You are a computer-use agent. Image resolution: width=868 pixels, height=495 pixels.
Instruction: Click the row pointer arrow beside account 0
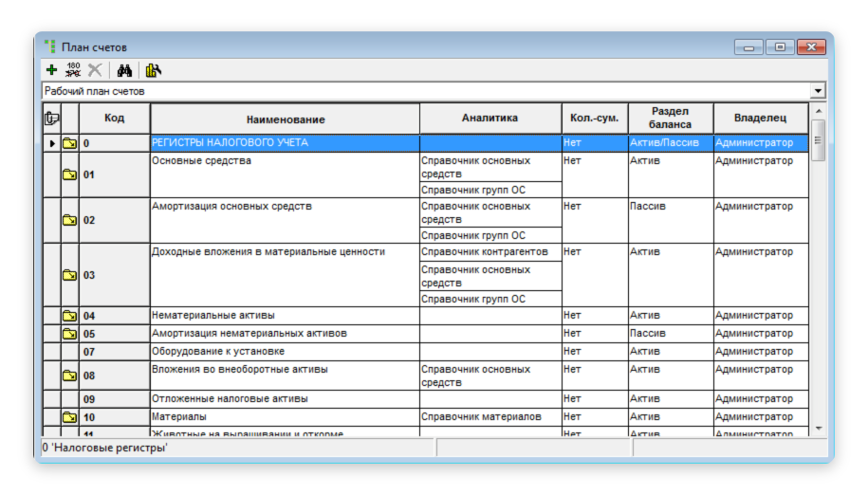pyautogui.click(x=52, y=143)
